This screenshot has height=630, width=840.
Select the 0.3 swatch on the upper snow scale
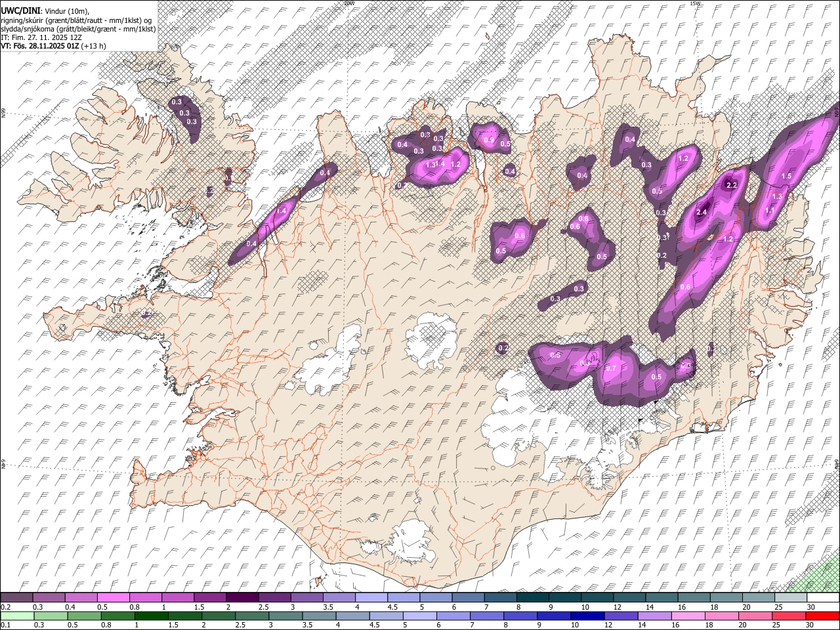49,598
